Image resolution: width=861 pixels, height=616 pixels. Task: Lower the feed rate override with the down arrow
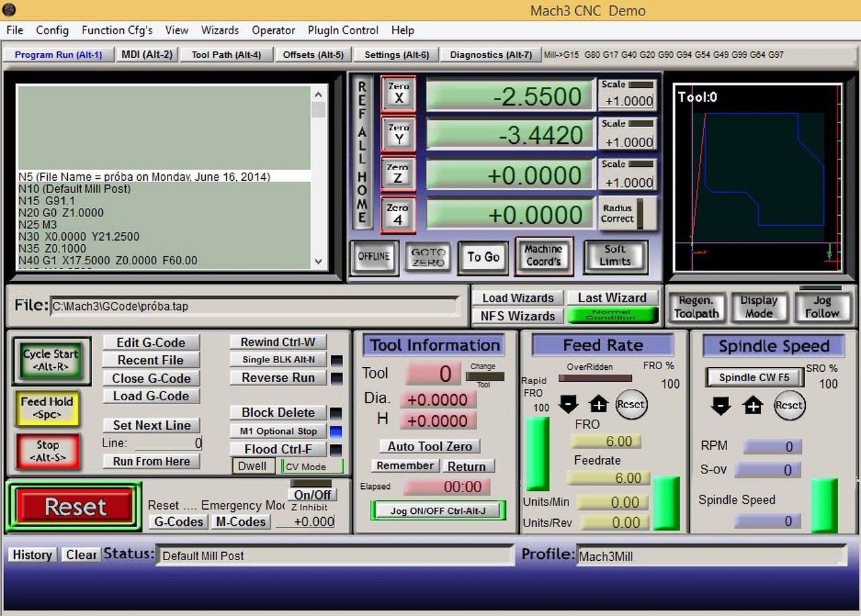568,404
